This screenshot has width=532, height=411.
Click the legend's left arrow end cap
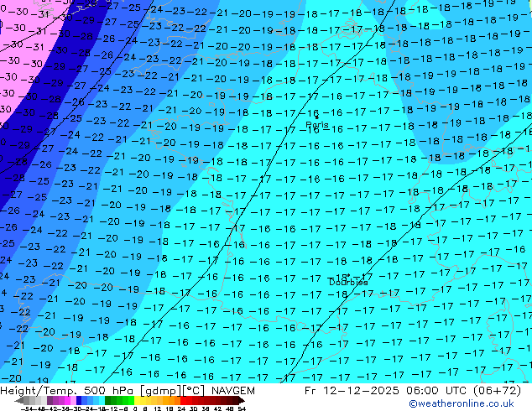point(18,400)
